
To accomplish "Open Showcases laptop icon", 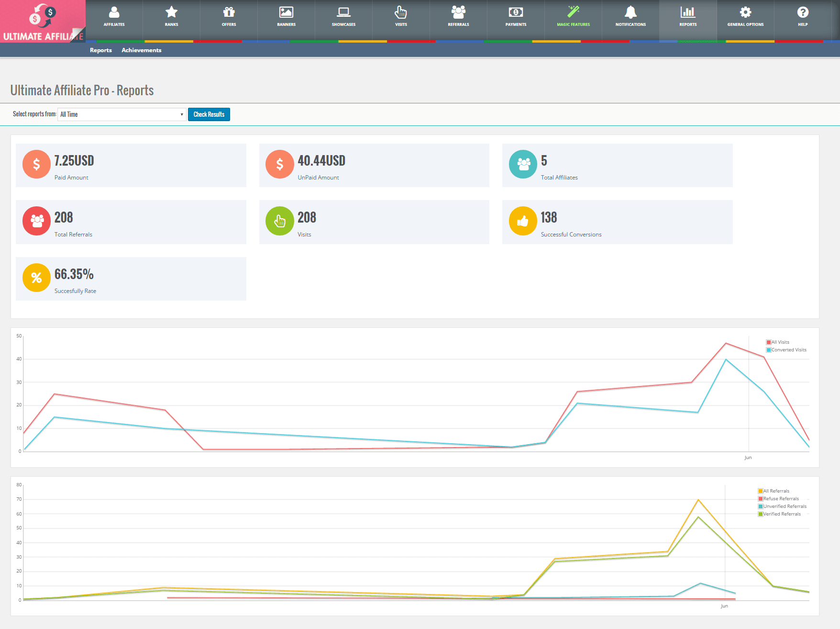I will click(343, 12).
